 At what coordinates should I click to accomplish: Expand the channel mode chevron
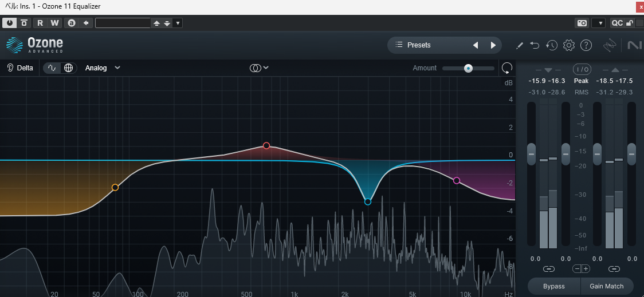click(x=266, y=68)
